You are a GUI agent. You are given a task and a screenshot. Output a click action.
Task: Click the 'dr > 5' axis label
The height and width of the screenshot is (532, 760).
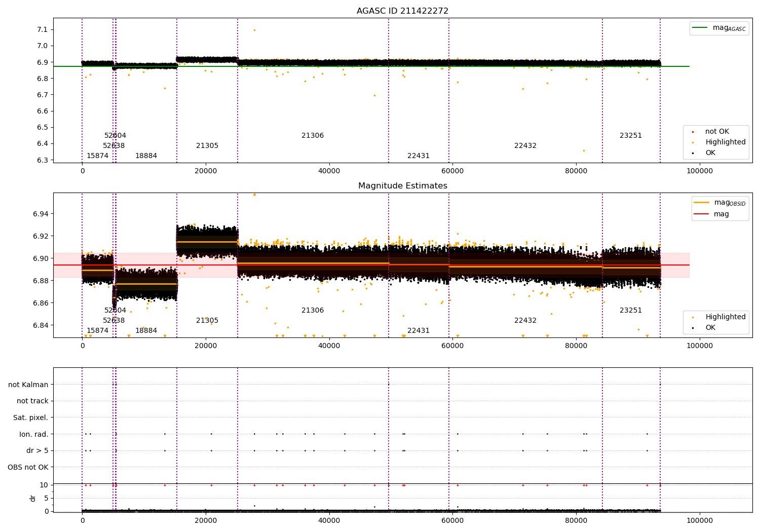click(37, 451)
